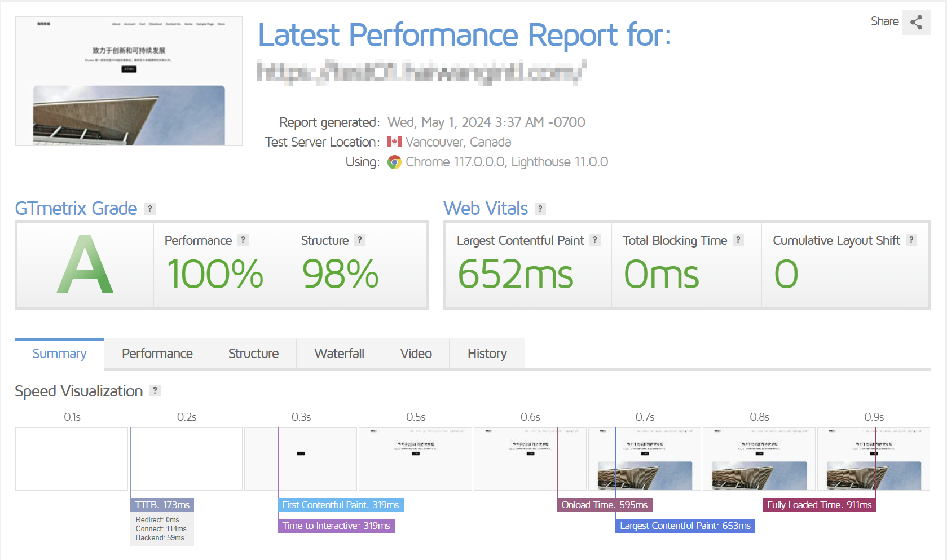
Task: Click the blurred tested URL link
Action: tap(421, 72)
